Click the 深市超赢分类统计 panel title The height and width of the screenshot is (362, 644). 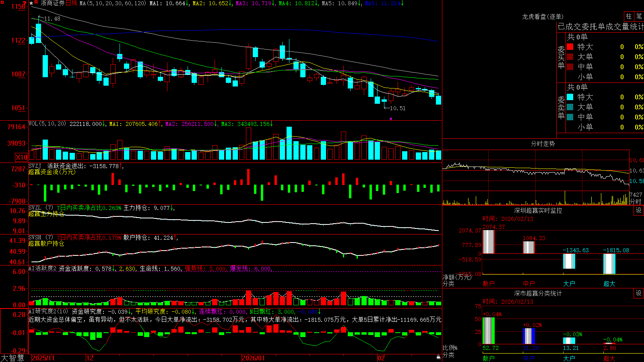538,293
